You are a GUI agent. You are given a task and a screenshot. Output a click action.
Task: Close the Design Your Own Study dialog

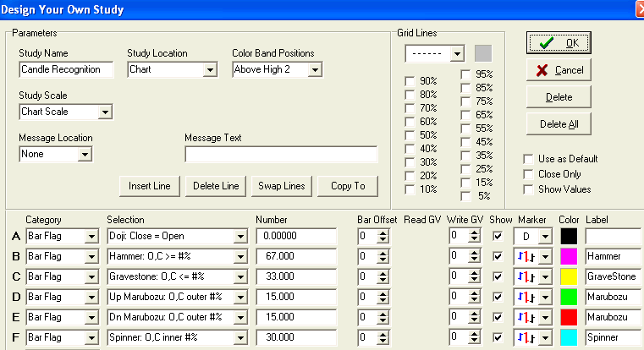click(x=637, y=10)
